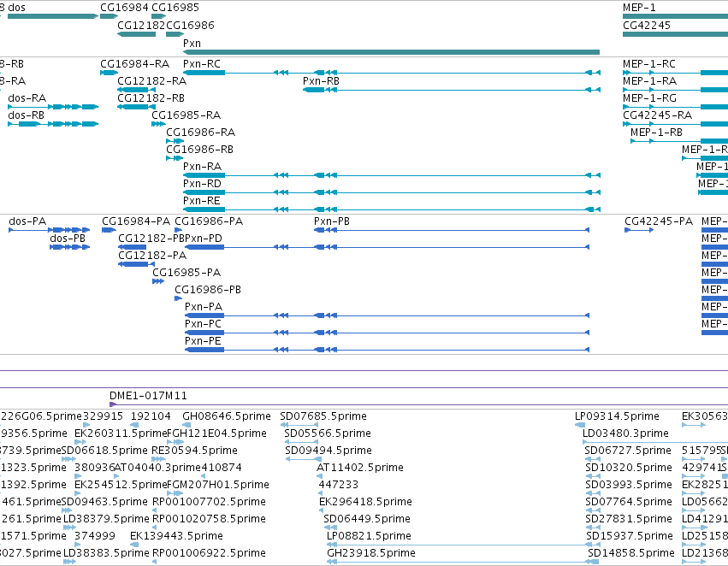This screenshot has height=566, width=728.
Task: Click the 'CG12182-PA' protein label
Action: pyautogui.click(x=152, y=256)
